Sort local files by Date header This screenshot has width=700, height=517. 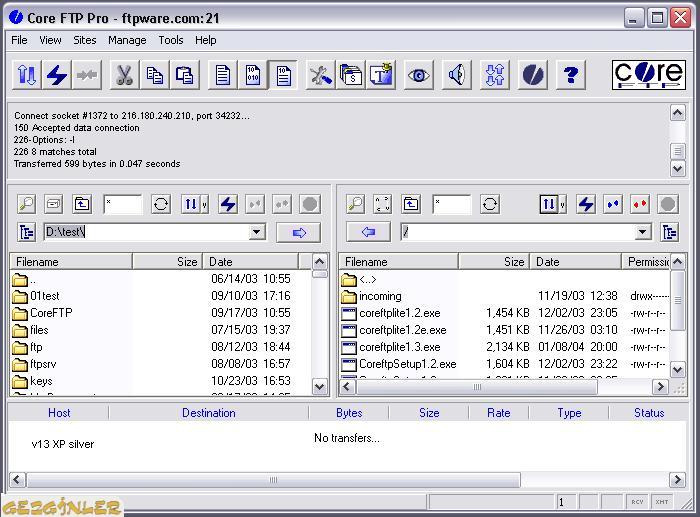click(250, 262)
